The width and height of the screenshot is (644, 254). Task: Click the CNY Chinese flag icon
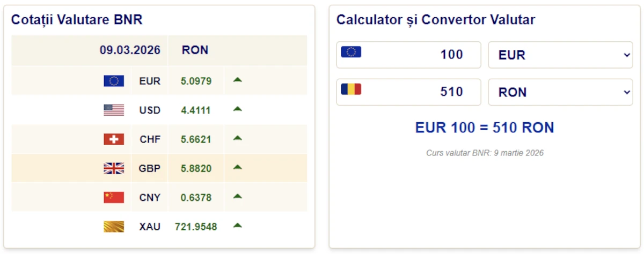[x=114, y=198]
